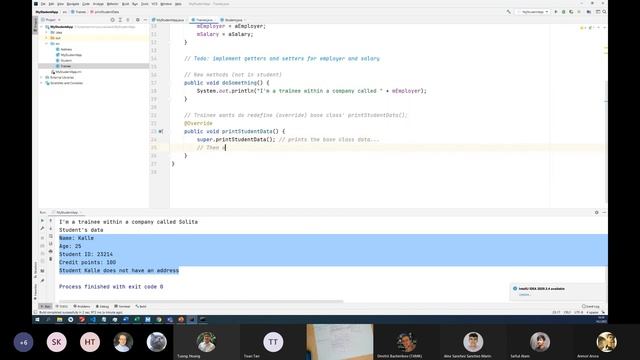Open the Event Log button
Image resolution: width=640 pixels, height=360 pixels.
pyautogui.click(x=591, y=306)
